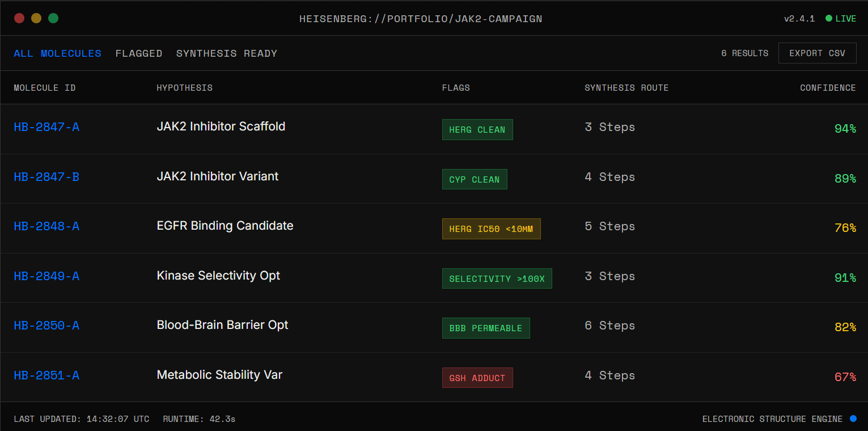Switch to the Flagged tab
The width and height of the screenshot is (868, 431).
pyautogui.click(x=139, y=53)
